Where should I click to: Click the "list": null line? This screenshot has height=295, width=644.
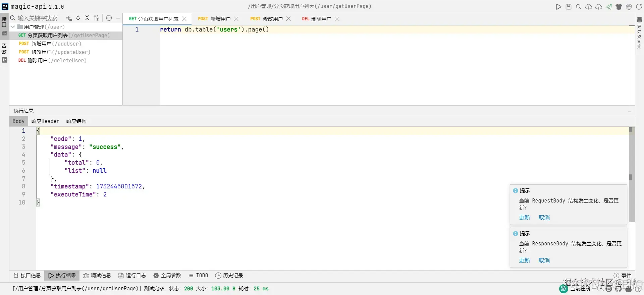pyautogui.click(x=86, y=171)
